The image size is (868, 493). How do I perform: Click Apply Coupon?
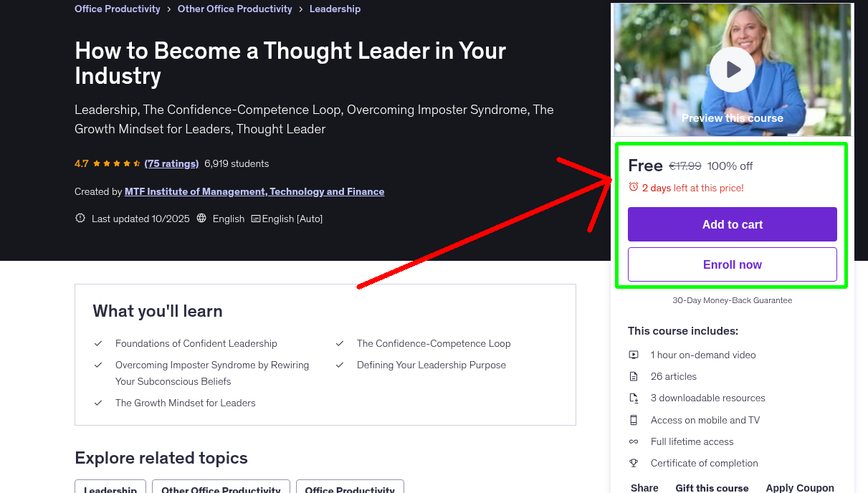pos(800,487)
